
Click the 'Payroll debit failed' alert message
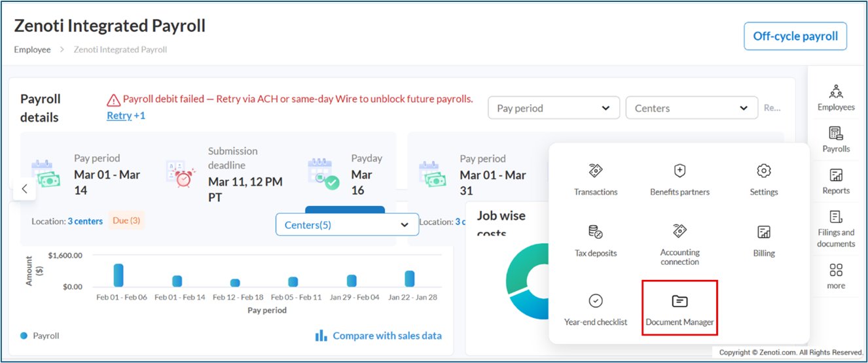click(x=298, y=99)
